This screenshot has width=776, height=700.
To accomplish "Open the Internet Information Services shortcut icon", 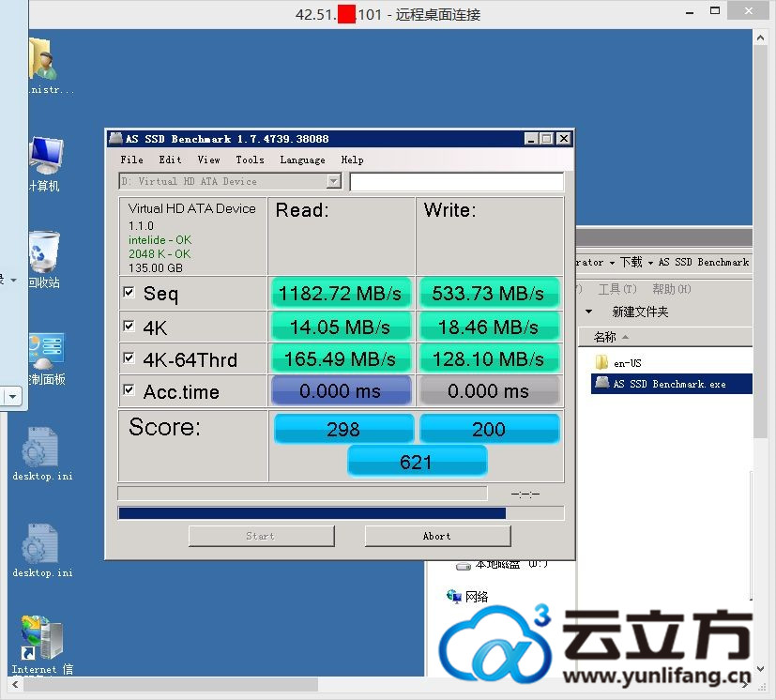I will 41,638.
